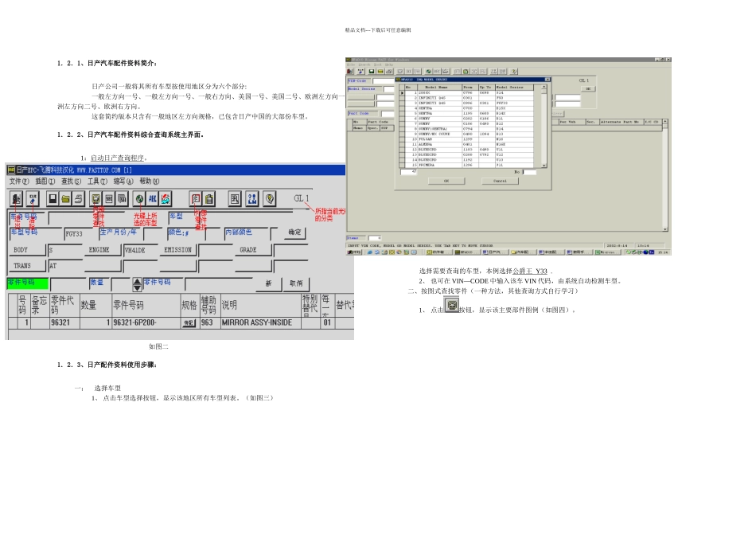Click the green 零件号码 part number label
756x535 pixels.
point(28,283)
